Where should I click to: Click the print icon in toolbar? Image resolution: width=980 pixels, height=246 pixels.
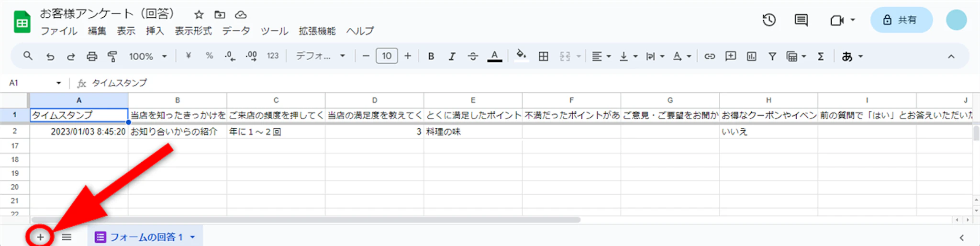92,56
